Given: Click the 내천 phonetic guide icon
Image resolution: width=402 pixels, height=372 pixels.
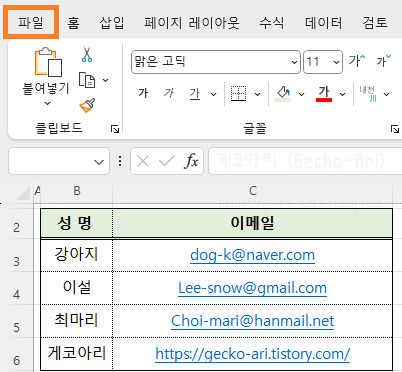Looking at the screenshot, I should (x=368, y=94).
